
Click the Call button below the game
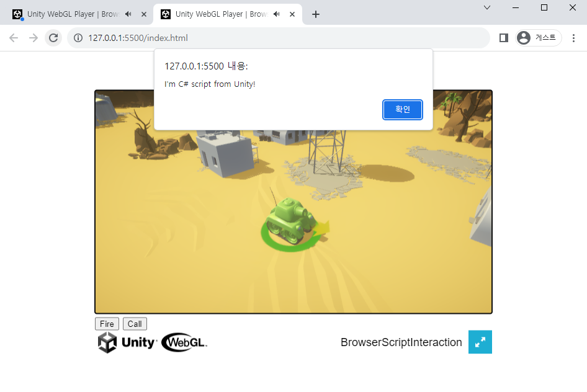[x=135, y=324]
